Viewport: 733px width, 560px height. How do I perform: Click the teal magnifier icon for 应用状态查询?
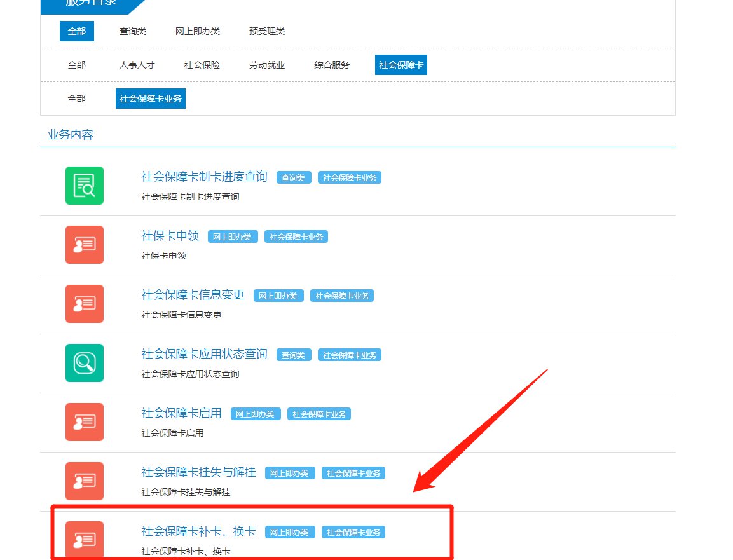tap(84, 363)
